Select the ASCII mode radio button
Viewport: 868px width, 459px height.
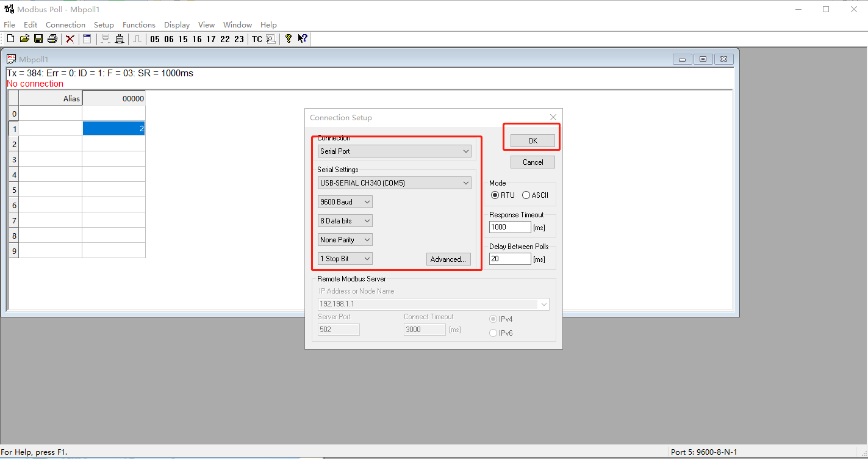pyautogui.click(x=526, y=195)
